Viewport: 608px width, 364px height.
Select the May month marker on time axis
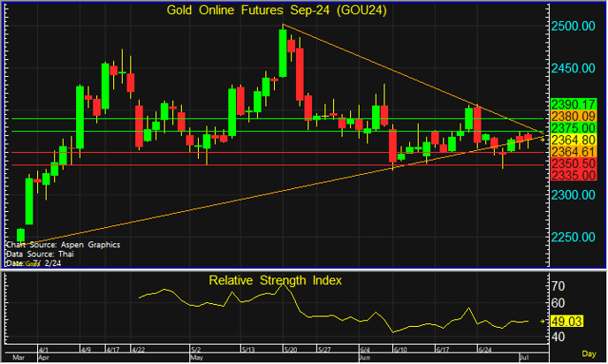196,358
